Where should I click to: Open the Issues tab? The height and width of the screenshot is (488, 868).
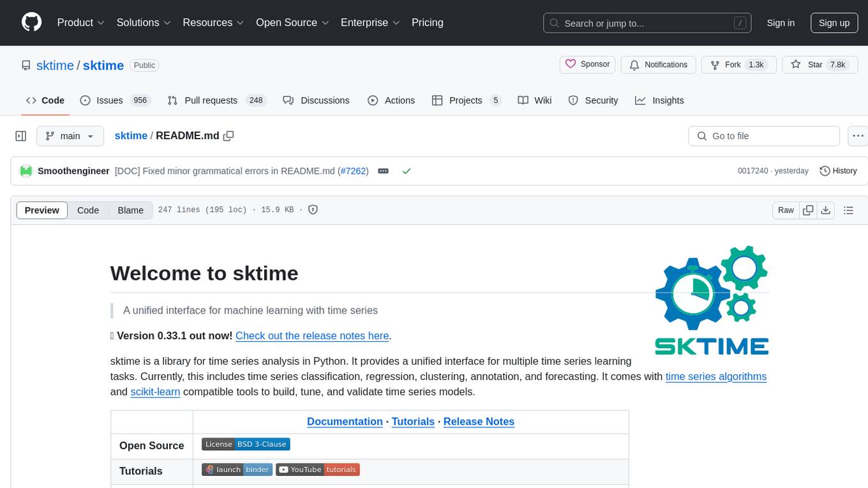pyautogui.click(x=115, y=100)
